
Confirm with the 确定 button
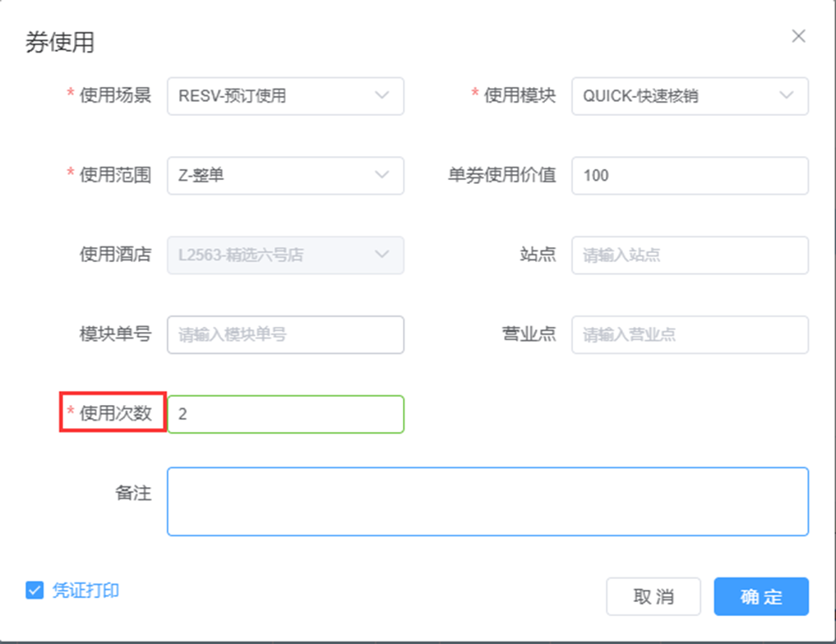(x=760, y=596)
